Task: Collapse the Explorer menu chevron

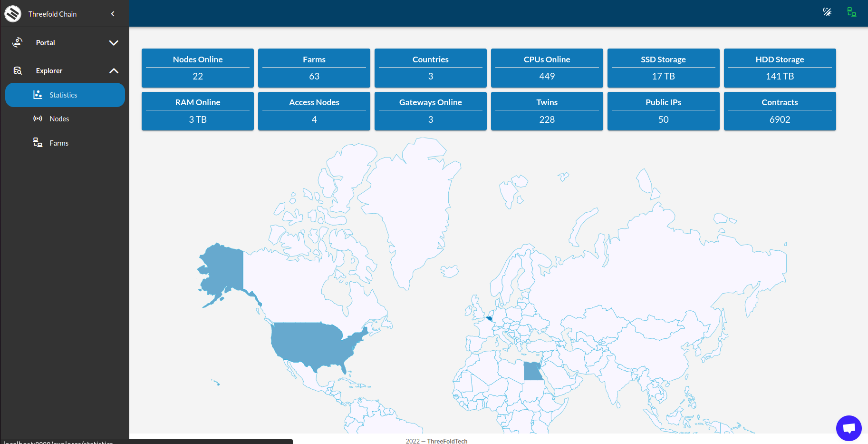Action: point(114,71)
